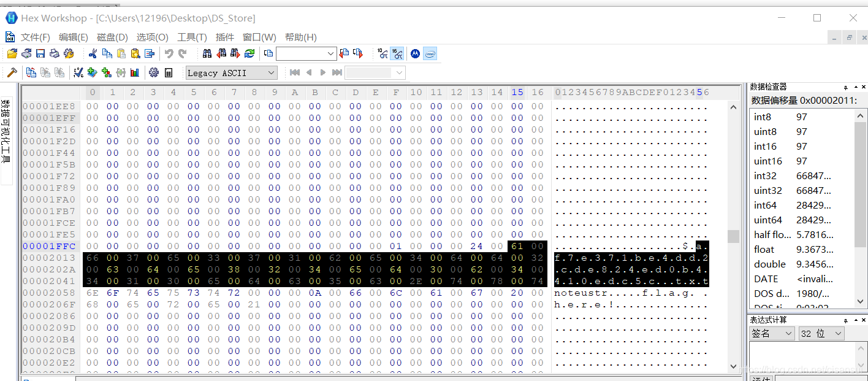Open the 编辑(E) menu
Screen dimensions: 868x381
(x=74, y=37)
